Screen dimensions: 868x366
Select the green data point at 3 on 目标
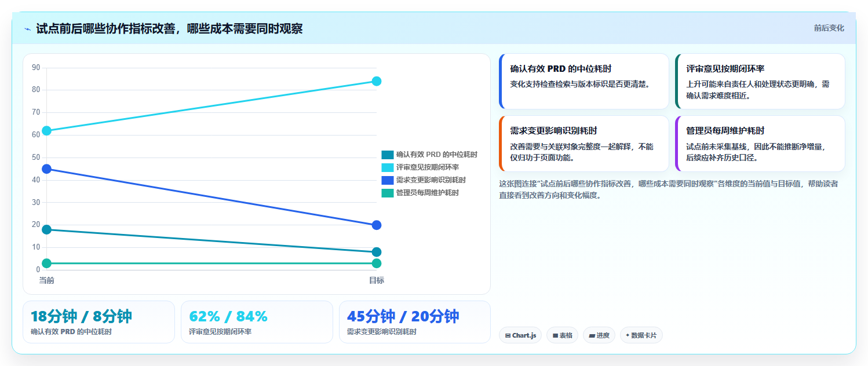377,263
